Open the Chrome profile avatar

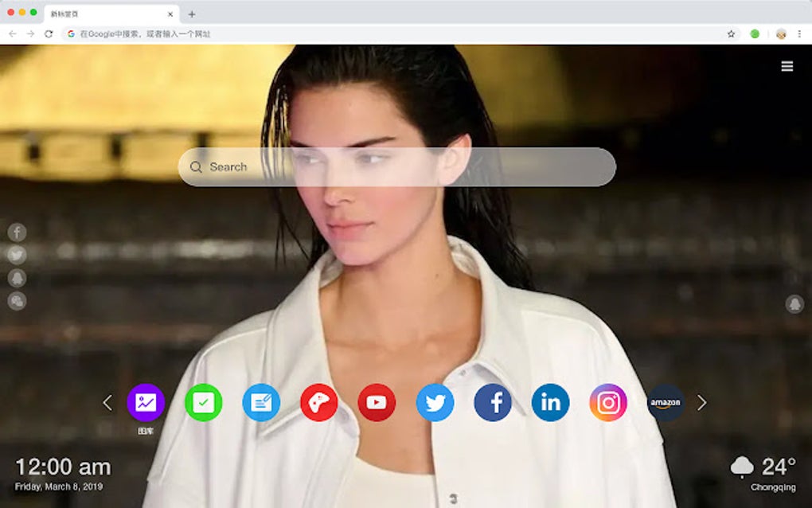[781, 33]
